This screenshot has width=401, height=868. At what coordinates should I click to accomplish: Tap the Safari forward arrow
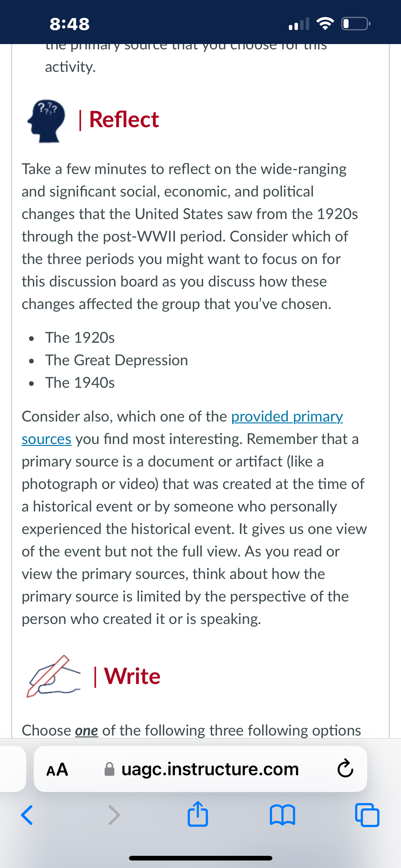(114, 815)
